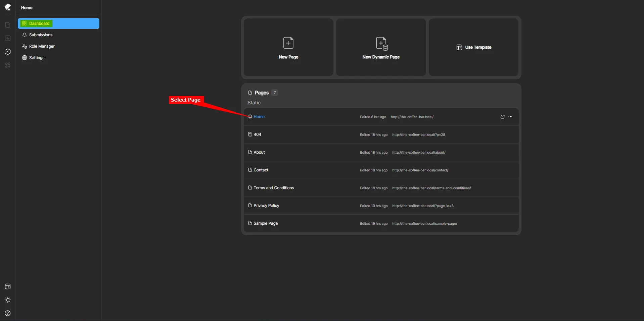Click the URL ending /terms-and-conditions/
The height and width of the screenshot is (321, 644).
[x=431, y=188]
